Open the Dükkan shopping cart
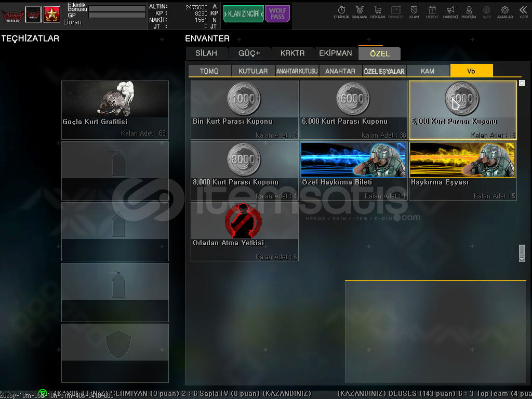 point(378,12)
